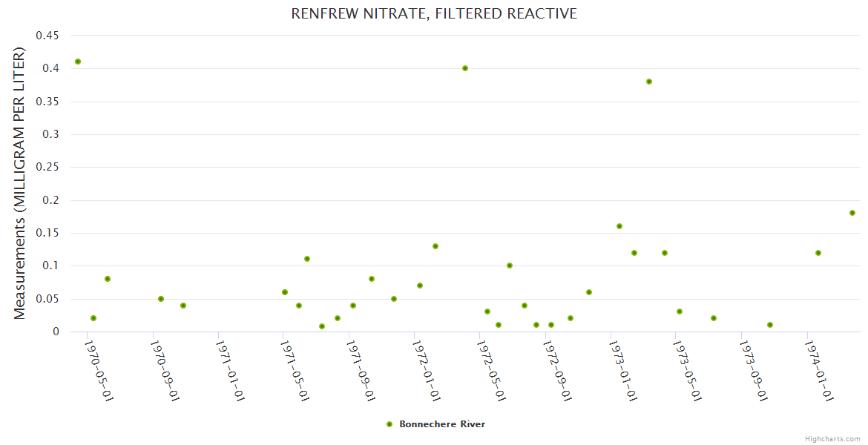Click the 0.25 y-axis tick label

pyautogui.click(x=48, y=167)
